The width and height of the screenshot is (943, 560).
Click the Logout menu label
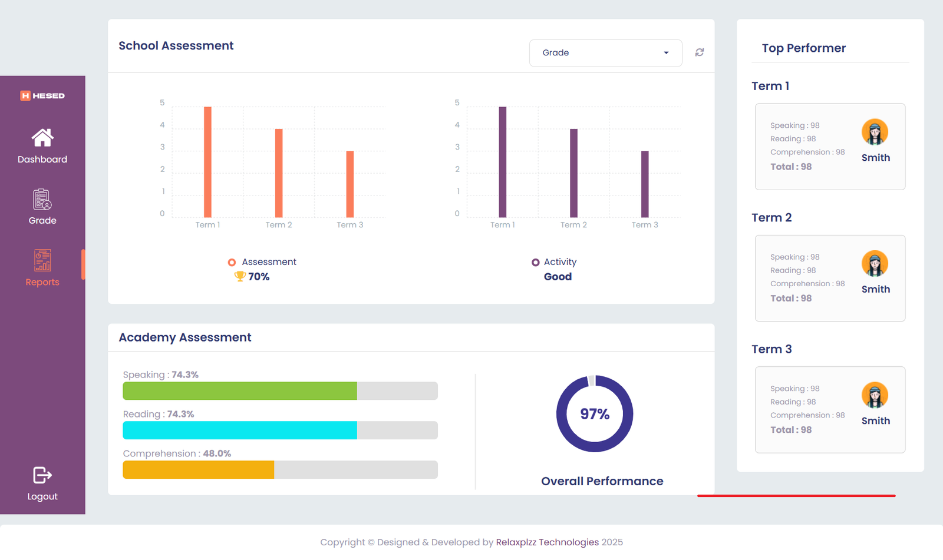(42, 496)
